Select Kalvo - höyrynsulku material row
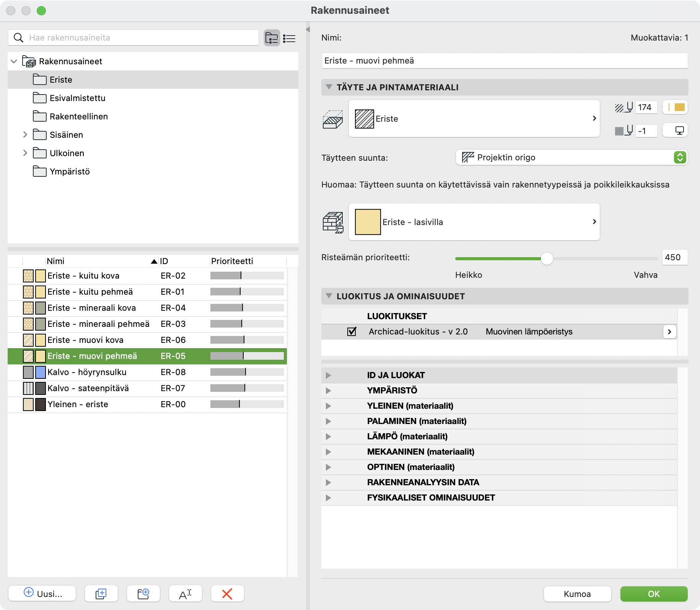 pos(87,372)
